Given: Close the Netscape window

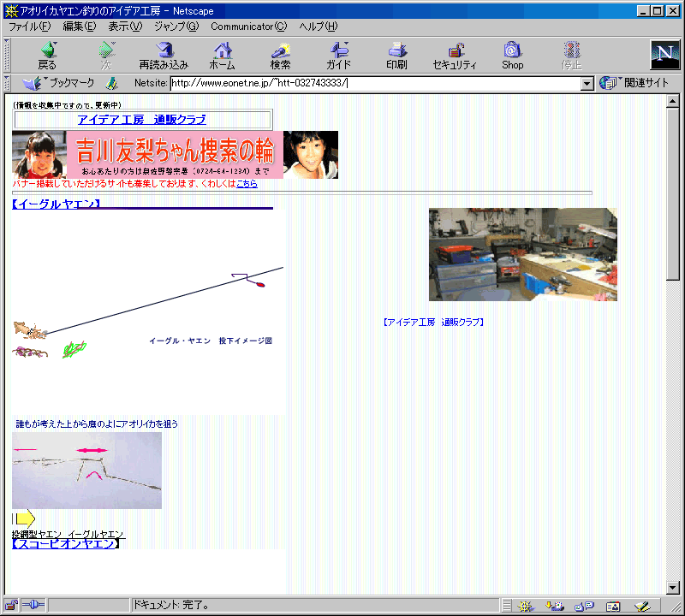Looking at the screenshot, I should coord(672,11).
